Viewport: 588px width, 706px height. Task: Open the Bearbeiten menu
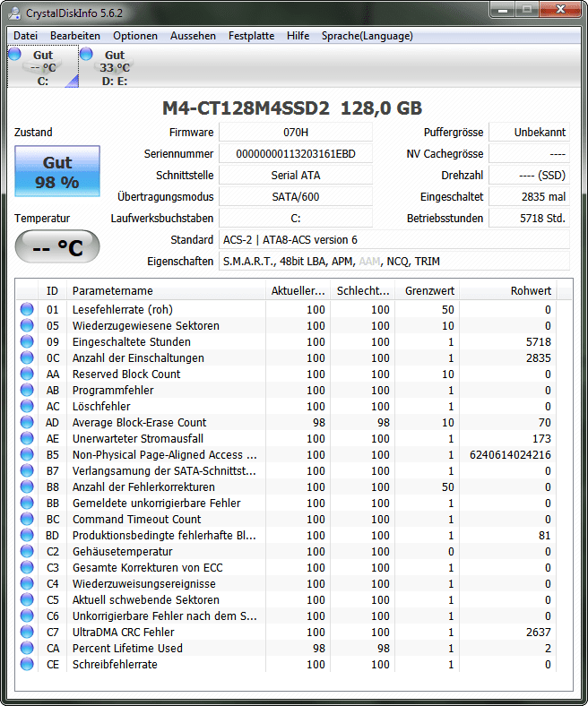pyautogui.click(x=75, y=36)
